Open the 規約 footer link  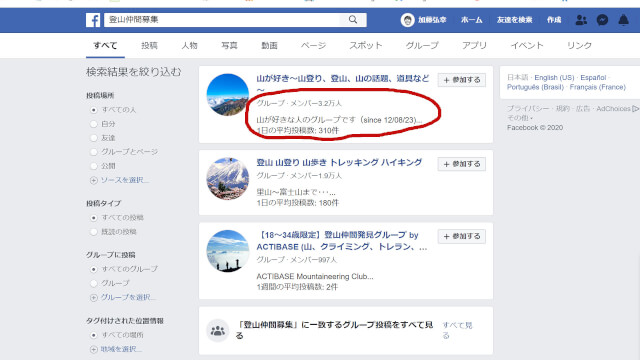pyautogui.click(x=562, y=109)
